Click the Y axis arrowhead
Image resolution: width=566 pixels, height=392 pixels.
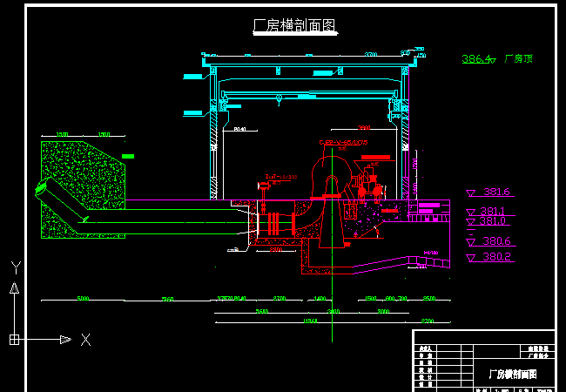pyautogui.click(x=14, y=287)
